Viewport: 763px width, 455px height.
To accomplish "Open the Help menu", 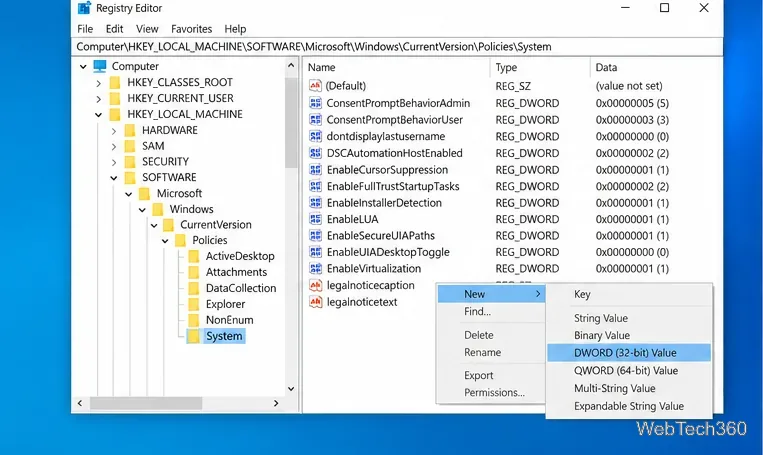I will point(235,29).
